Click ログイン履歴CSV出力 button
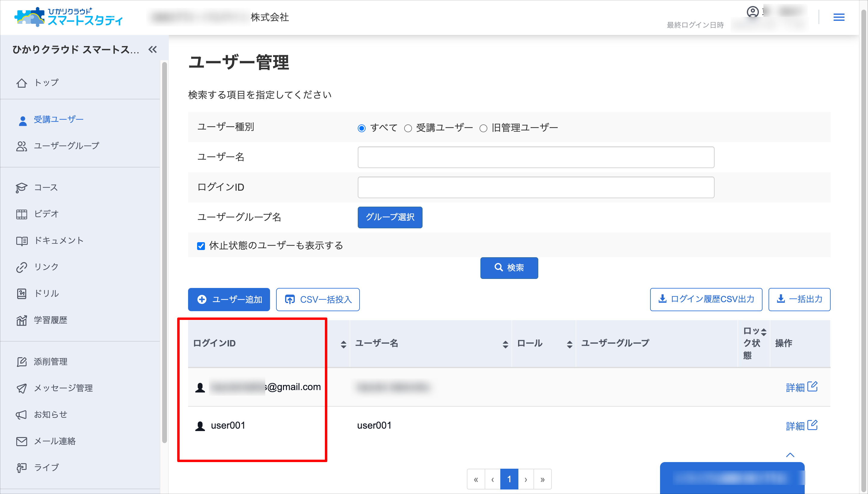This screenshot has width=868, height=494. [x=706, y=299]
